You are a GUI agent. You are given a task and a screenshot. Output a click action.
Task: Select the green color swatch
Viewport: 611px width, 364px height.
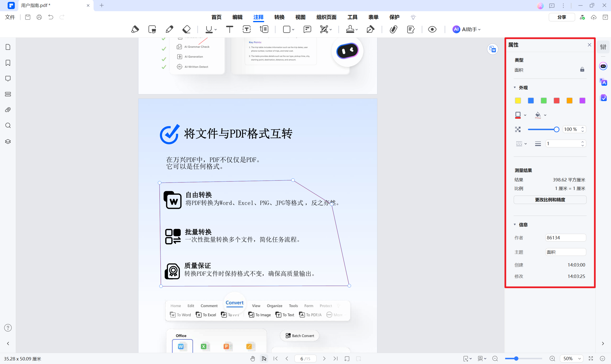pos(543,101)
